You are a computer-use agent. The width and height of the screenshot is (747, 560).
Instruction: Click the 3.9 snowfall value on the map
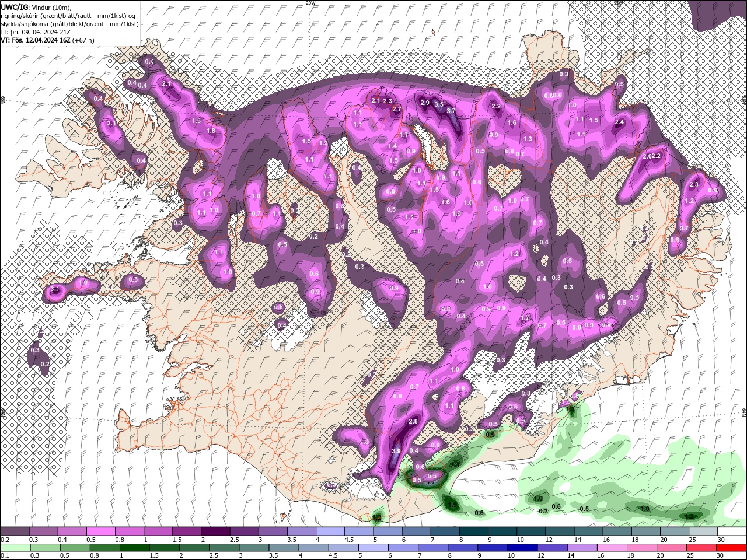coord(396,451)
